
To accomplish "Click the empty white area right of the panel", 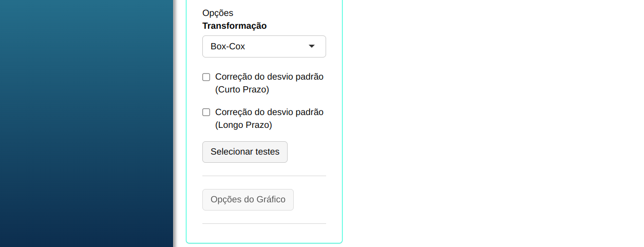I will pyautogui.click(x=488, y=123).
